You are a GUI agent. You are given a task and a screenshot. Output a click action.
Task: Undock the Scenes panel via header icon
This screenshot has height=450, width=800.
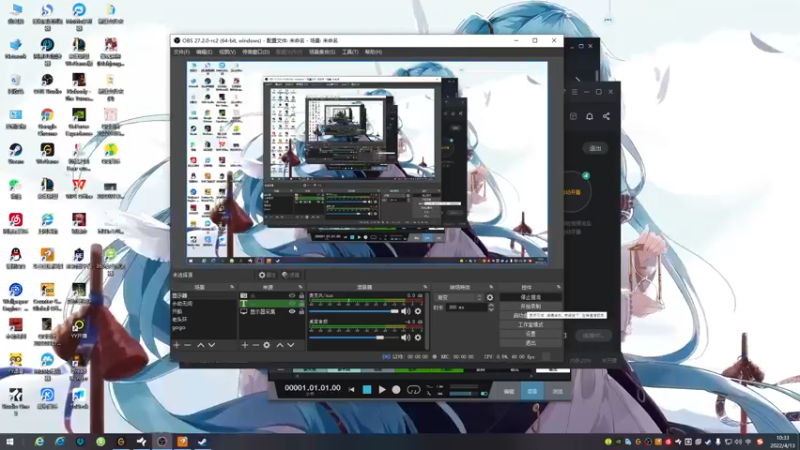[x=232, y=287]
